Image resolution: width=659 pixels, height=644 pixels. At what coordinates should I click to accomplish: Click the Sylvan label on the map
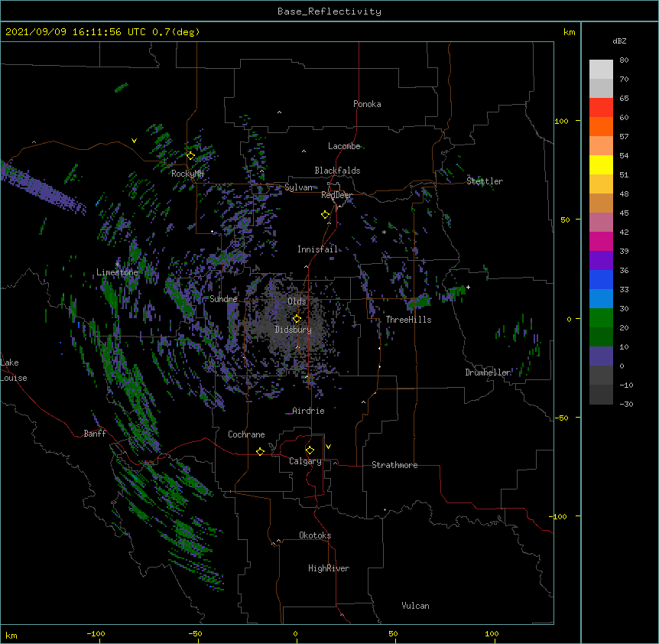click(x=299, y=187)
